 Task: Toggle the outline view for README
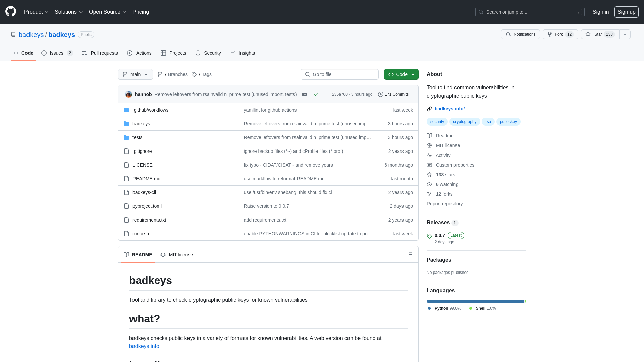410,255
